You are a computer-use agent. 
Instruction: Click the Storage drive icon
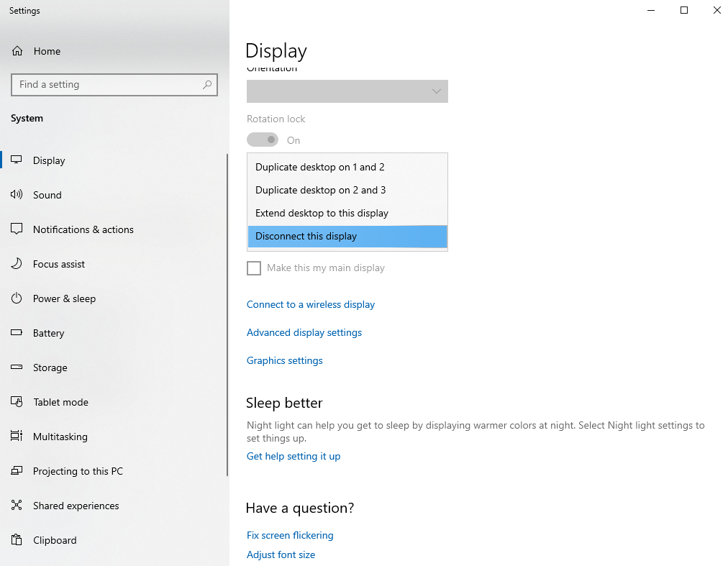tap(17, 368)
